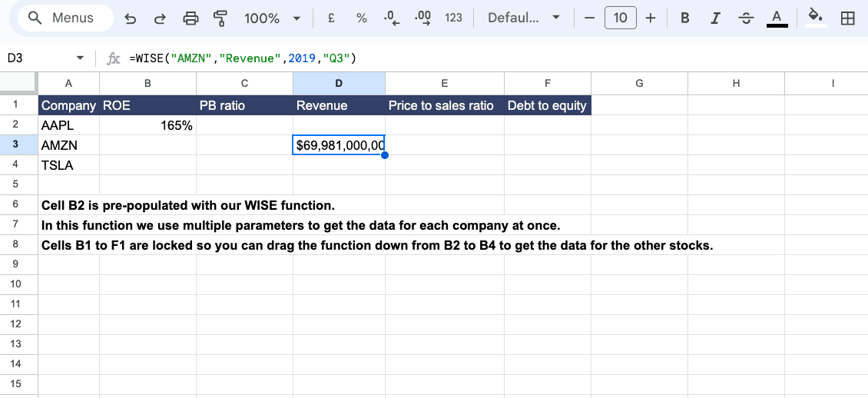
Task: Select the Paint format tool
Action: [x=221, y=18]
